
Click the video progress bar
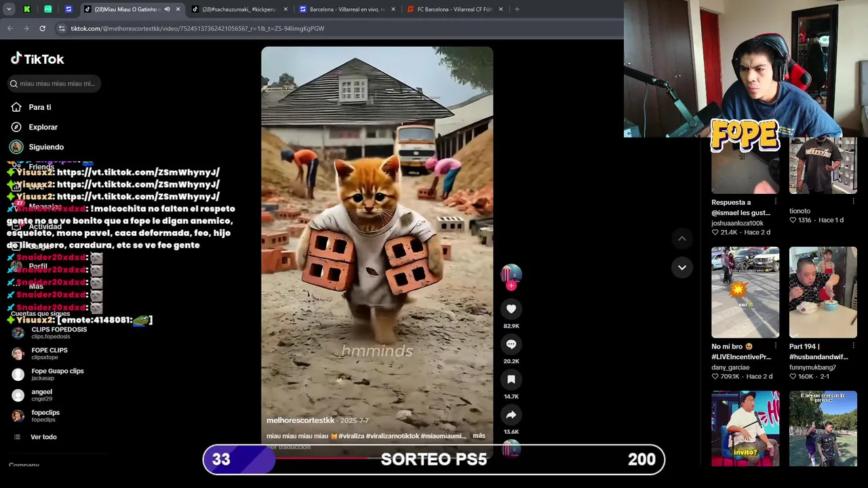coord(377,457)
